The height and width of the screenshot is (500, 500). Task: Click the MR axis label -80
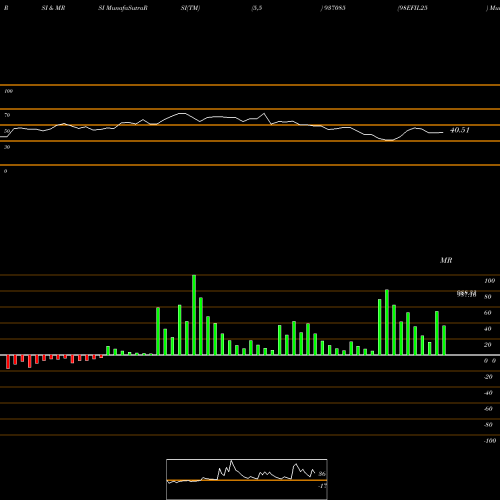click(488, 425)
